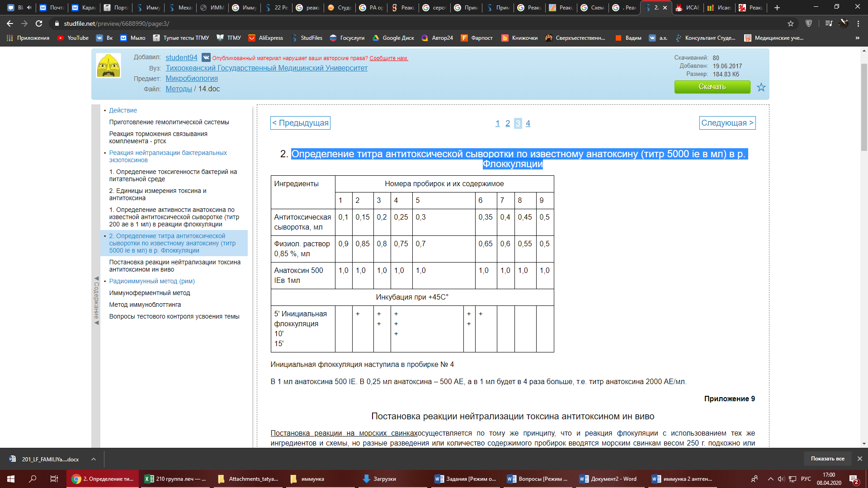Open the AliExpress bookmark
This screenshot has height=488, width=868.
266,38
